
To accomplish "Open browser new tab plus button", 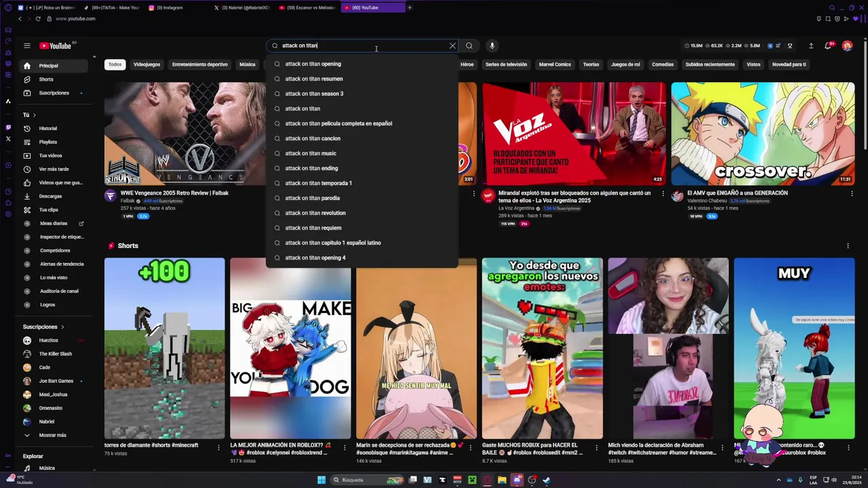I will point(410,7).
